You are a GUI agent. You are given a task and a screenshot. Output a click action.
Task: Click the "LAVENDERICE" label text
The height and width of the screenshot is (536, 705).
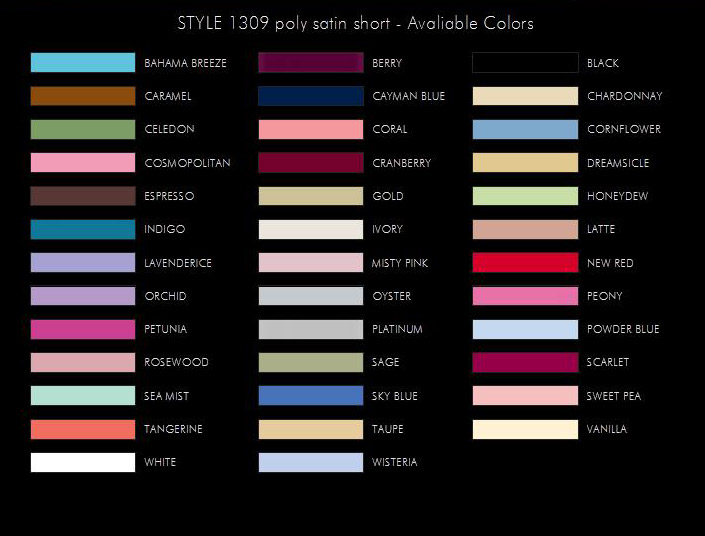point(178,263)
